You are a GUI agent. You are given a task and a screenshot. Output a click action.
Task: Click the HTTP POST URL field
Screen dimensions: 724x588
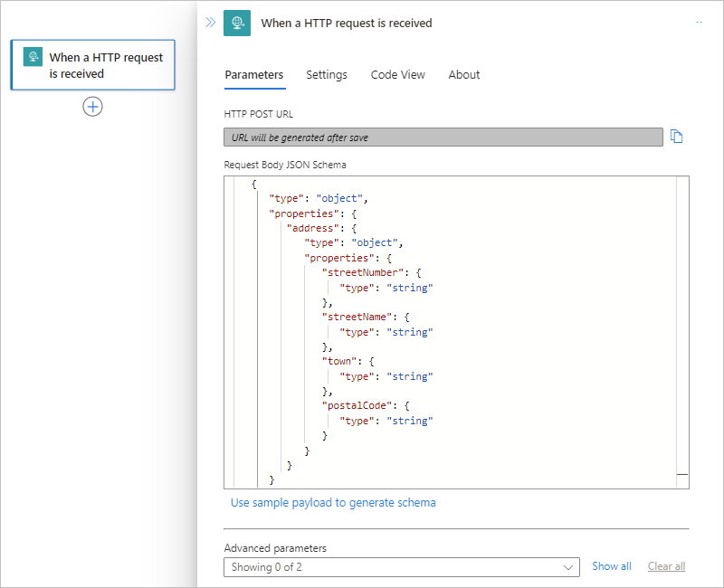(x=443, y=138)
